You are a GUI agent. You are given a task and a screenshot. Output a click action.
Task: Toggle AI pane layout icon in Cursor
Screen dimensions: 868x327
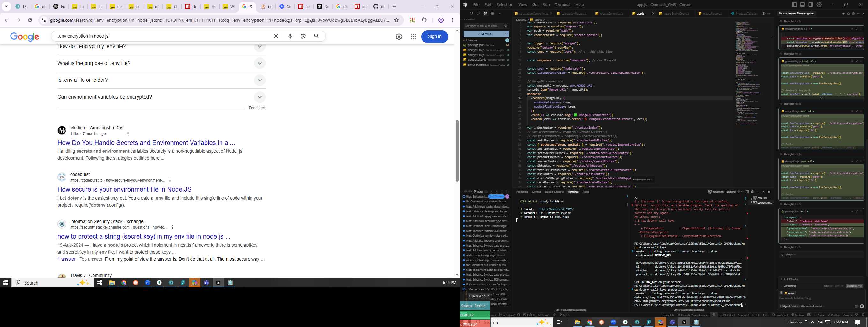[x=811, y=5]
